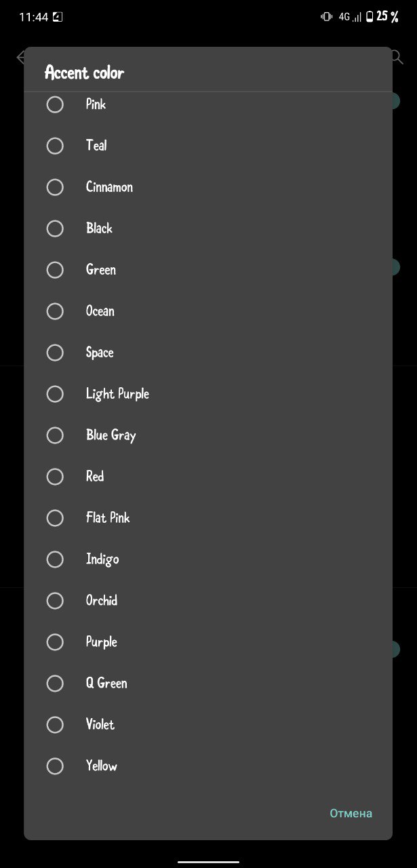Choose the Ocean accent option
The height and width of the screenshot is (868, 417).
(208, 311)
